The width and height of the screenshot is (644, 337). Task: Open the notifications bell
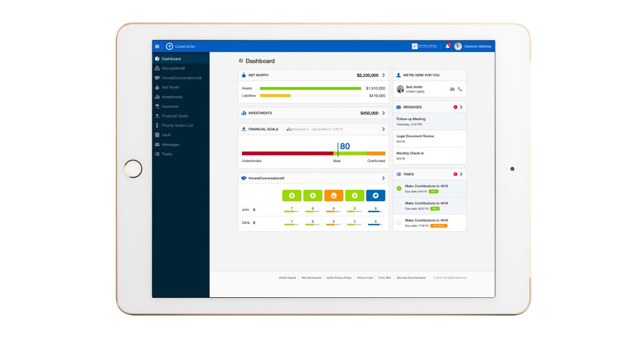[x=448, y=46]
